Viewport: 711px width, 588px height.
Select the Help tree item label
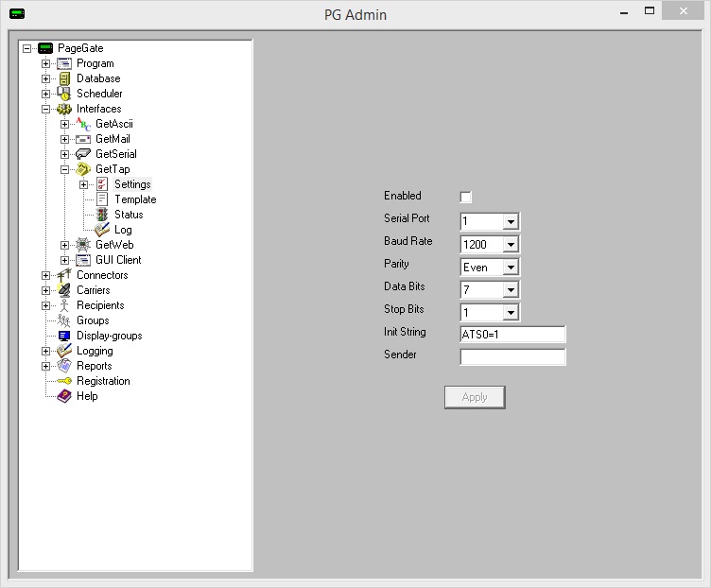click(87, 396)
